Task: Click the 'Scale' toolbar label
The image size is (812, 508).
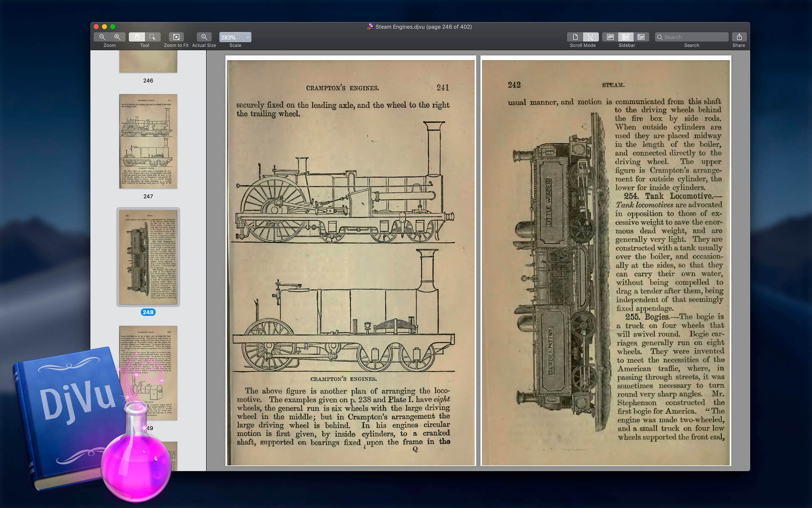Action: coord(235,45)
